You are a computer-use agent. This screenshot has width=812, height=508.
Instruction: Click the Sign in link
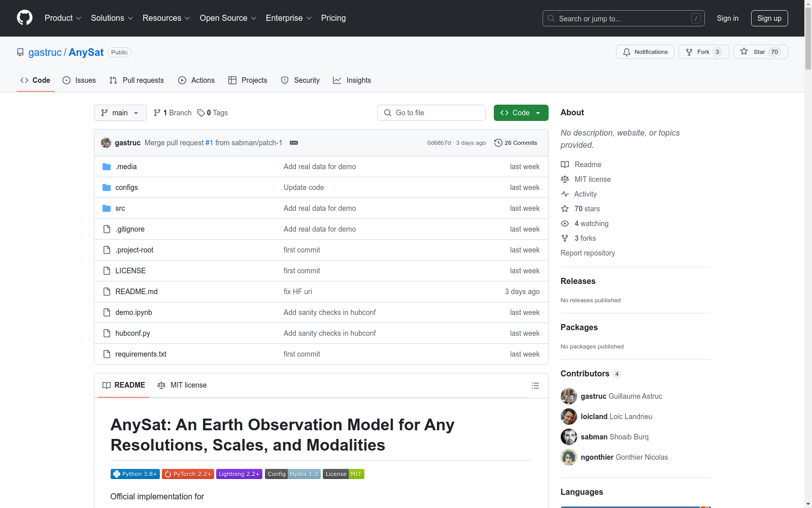pyautogui.click(x=728, y=18)
